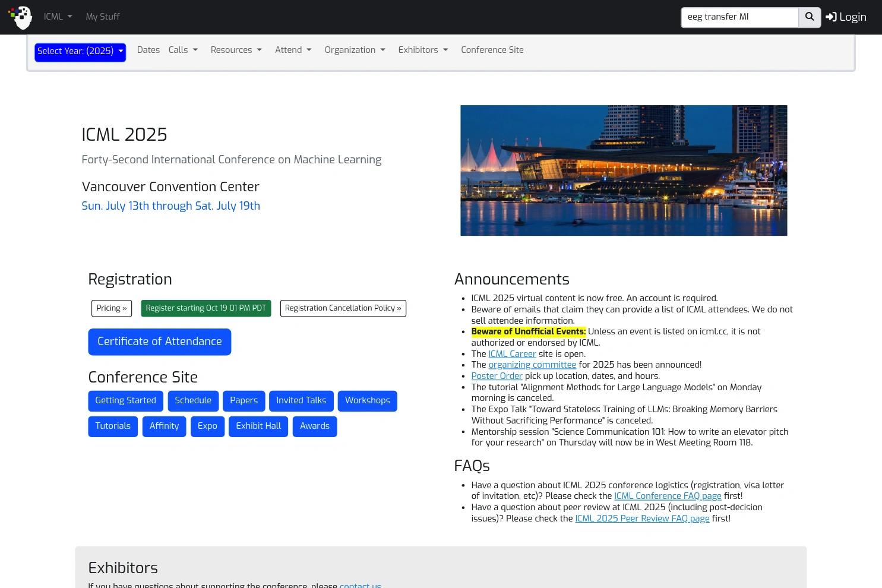The height and width of the screenshot is (588, 882).
Task: Open the Awards button
Action: click(x=315, y=426)
